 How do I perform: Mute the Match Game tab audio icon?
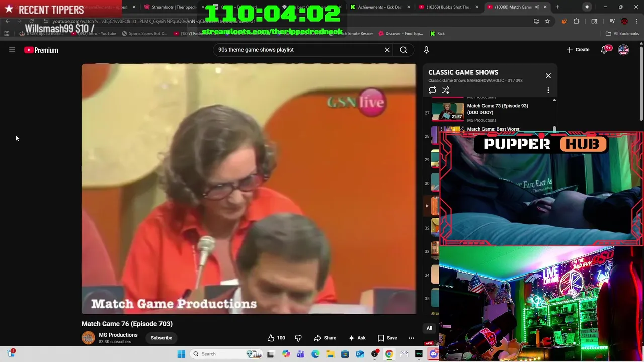(x=537, y=7)
